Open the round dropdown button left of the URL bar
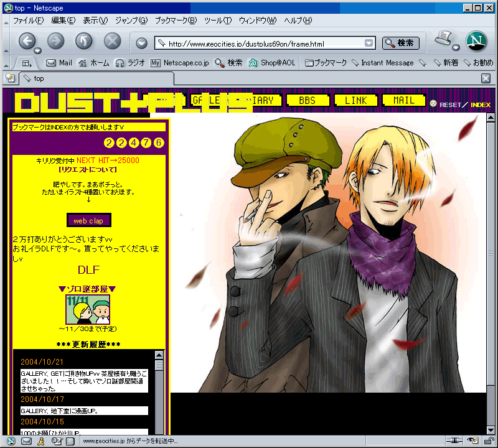This screenshot has height=448, width=498. click(142, 43)
